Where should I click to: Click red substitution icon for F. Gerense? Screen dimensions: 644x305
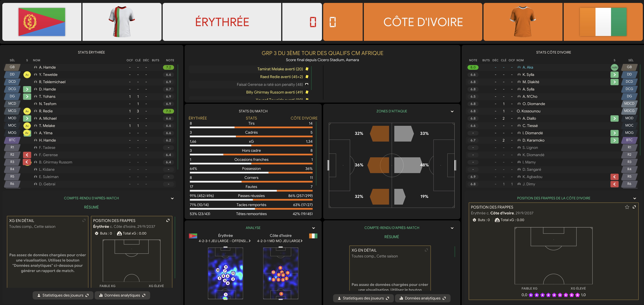coord(27,155)
